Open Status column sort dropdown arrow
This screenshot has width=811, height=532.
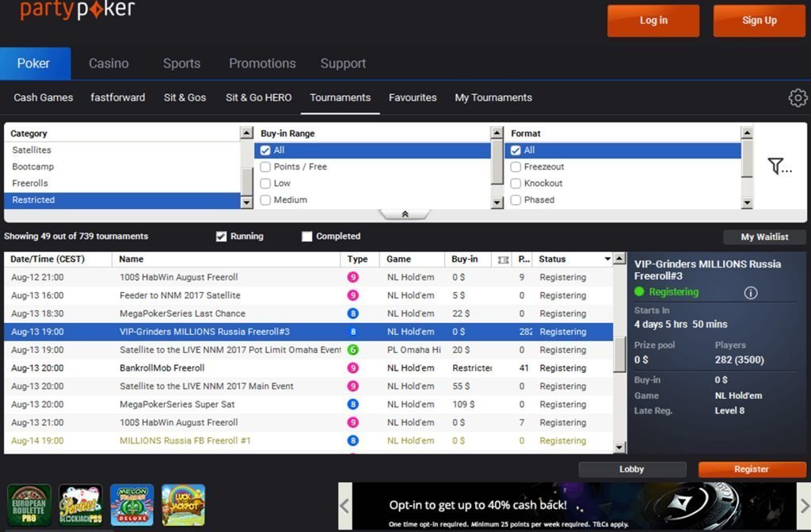click(607, 259)
